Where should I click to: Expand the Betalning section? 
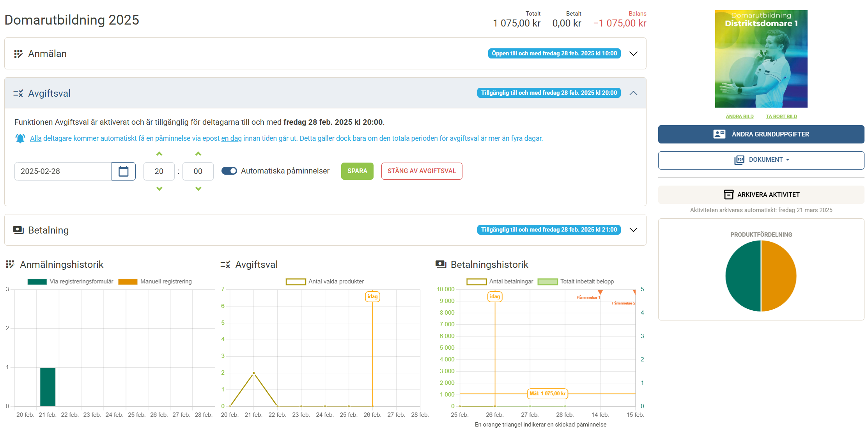[x=633, y=230]
